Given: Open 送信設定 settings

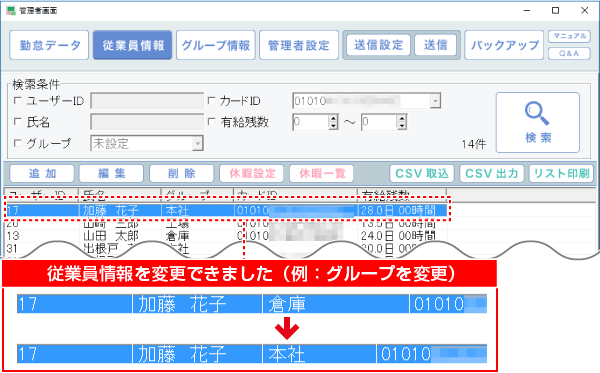Looking at the screenshot, I should (x=378, y=45).
